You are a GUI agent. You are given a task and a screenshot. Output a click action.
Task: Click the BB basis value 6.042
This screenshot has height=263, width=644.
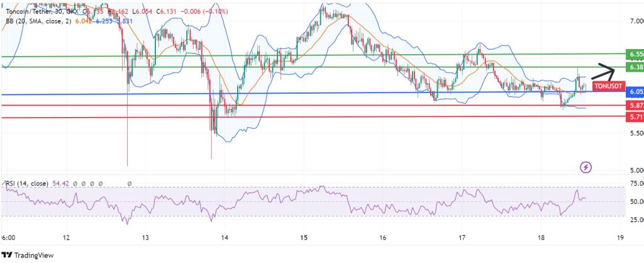tap(84, 21)
